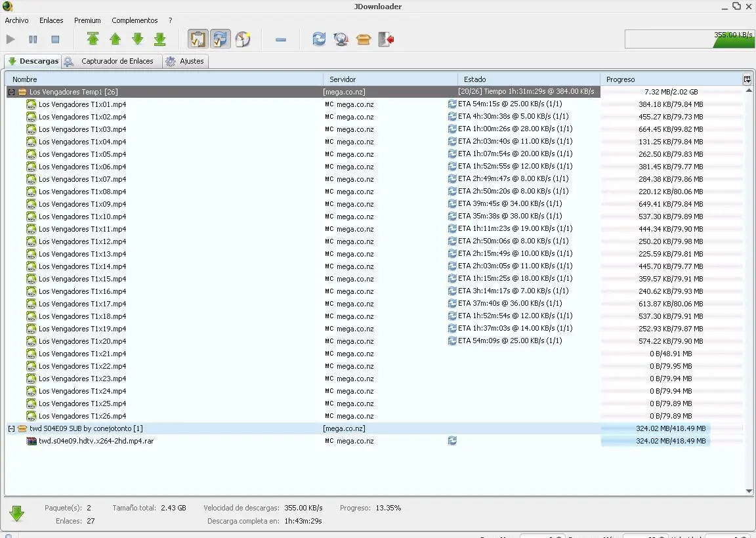
Task: Select twd.s04e09.hdtv.x264-2hd.mp4.rar file name
Action: point(96,441)
